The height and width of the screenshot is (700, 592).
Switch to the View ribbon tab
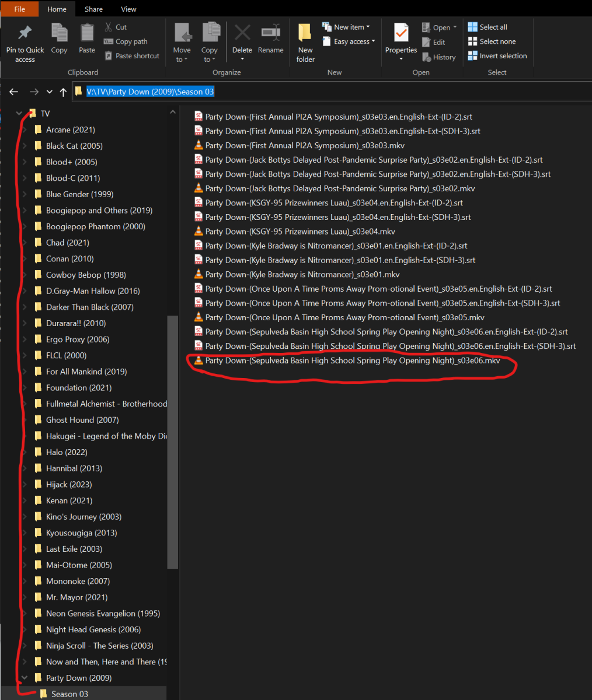coord(128,9)
